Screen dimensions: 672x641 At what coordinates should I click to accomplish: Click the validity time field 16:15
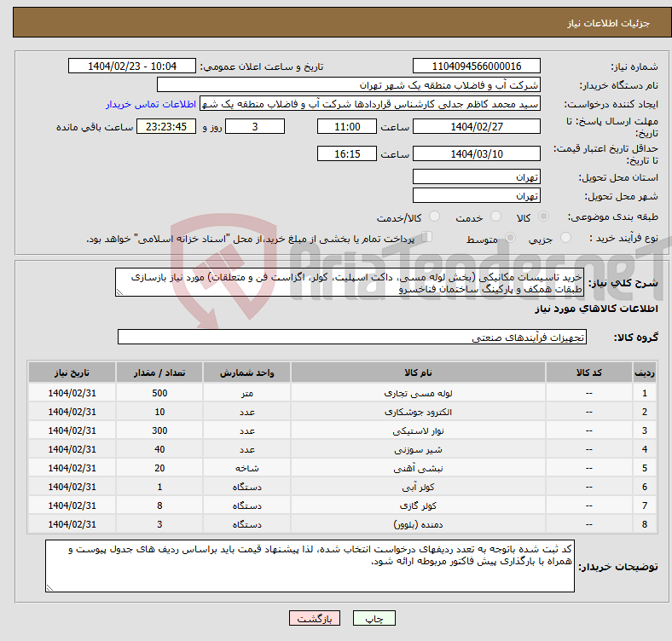(x=347, y=153)
